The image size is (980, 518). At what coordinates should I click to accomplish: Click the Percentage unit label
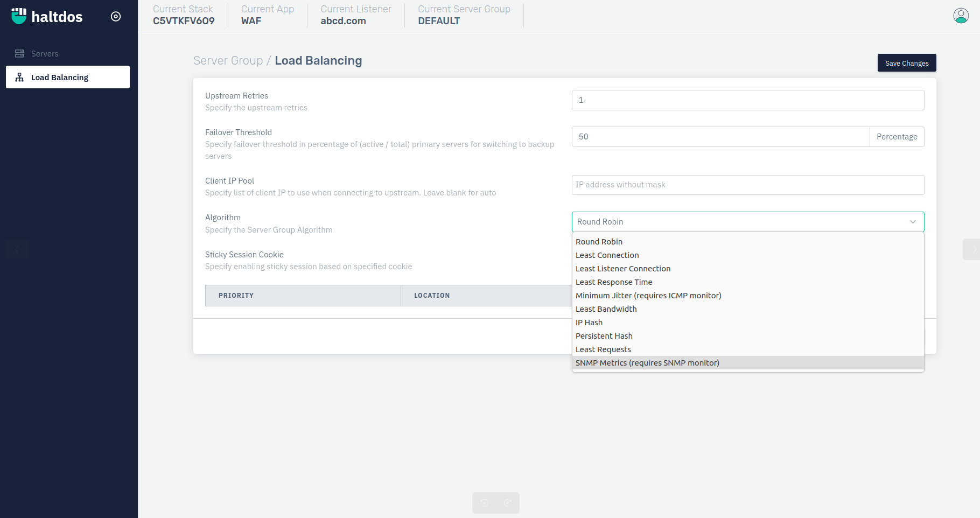coord(897,137)
